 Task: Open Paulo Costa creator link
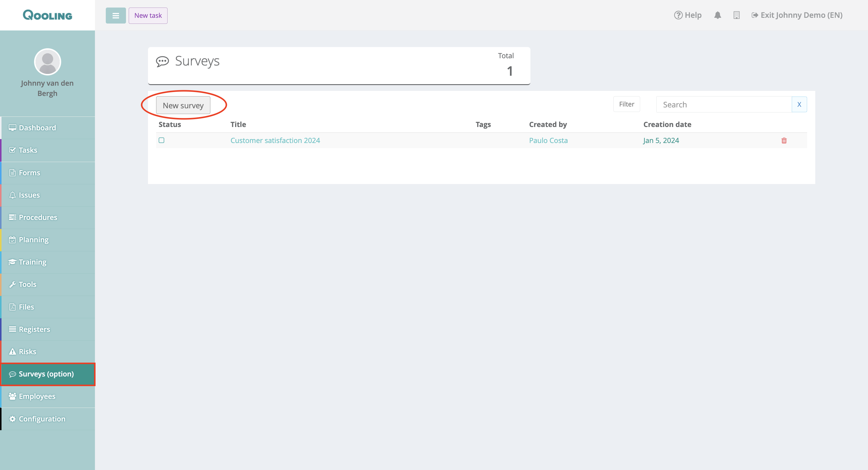pos(548,140)
